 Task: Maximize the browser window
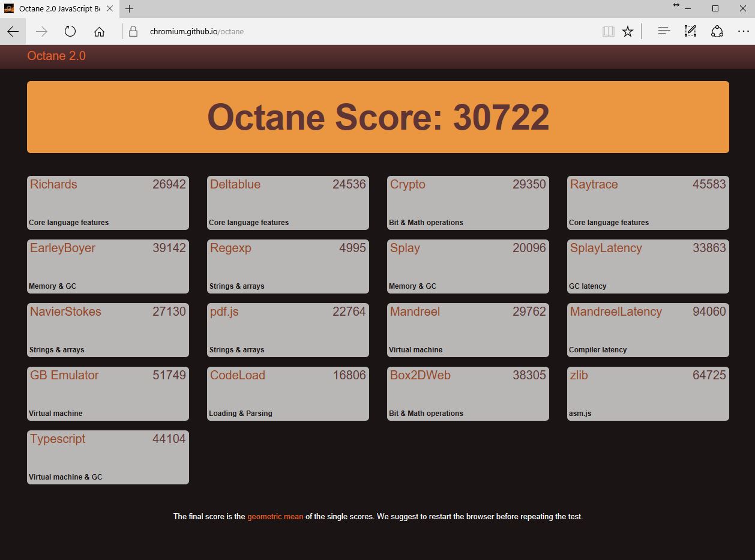pos(715,8)
